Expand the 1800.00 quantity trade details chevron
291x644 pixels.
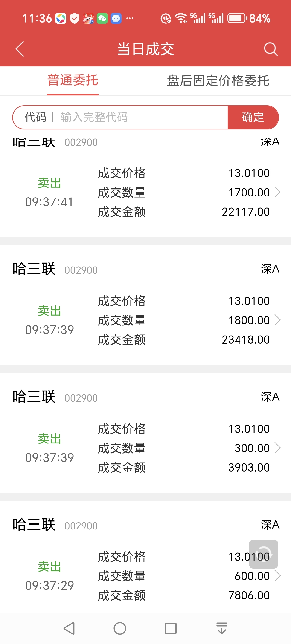[x=277, y=320]
